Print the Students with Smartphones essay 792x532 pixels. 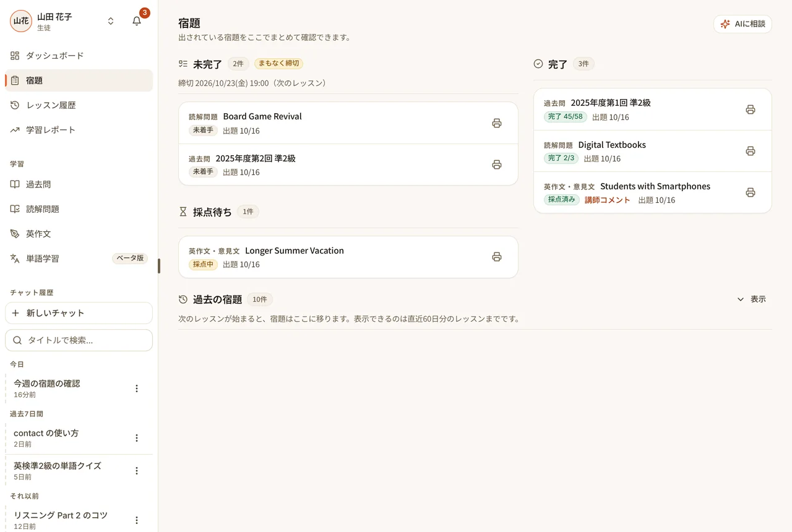[750, 192]
